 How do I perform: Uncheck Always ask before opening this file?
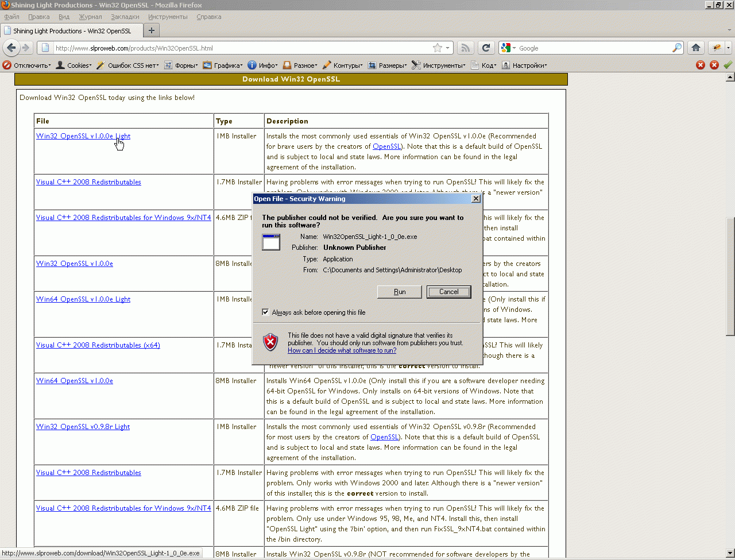point(265,312)
